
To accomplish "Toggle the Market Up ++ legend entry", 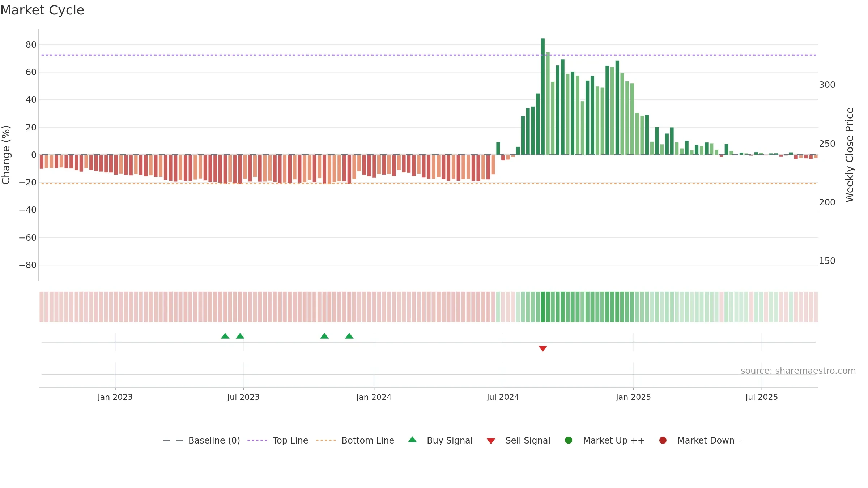I will tap(605, 440).
